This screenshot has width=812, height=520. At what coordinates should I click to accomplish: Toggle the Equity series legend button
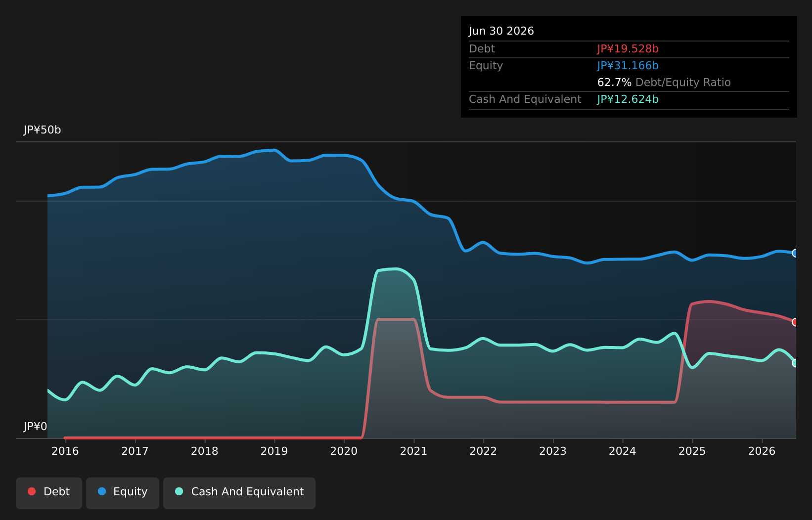(123, 493)
